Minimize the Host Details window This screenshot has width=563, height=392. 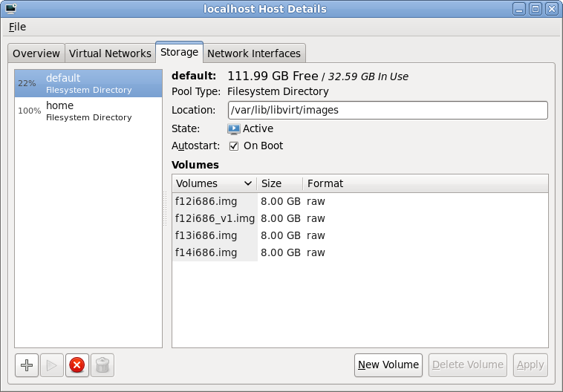point(518,9)
